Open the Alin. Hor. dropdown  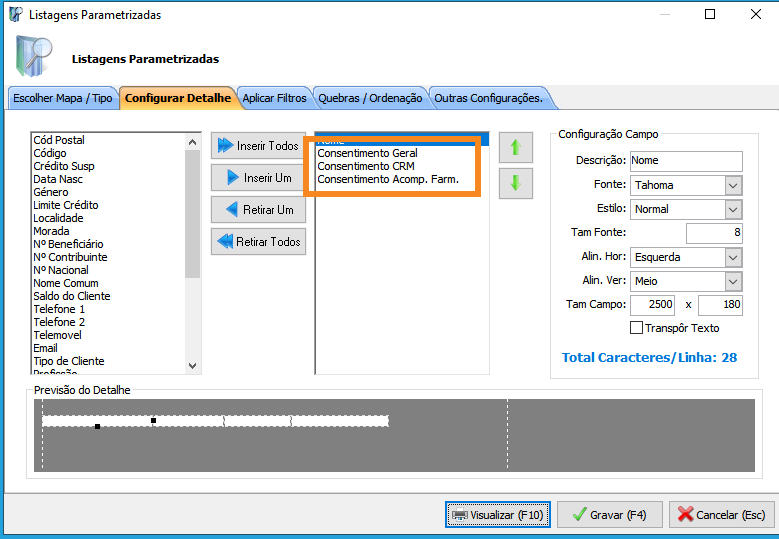pyautogui.click(x=732, y=257)
